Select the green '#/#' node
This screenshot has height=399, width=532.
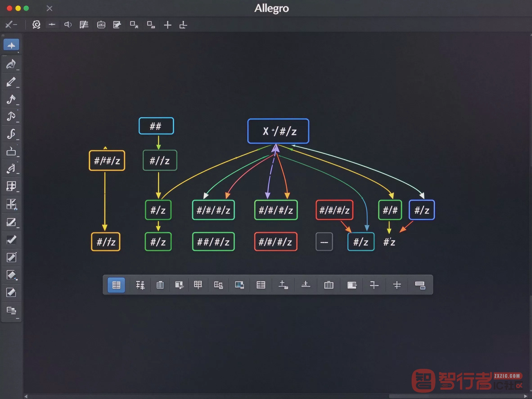390,210
